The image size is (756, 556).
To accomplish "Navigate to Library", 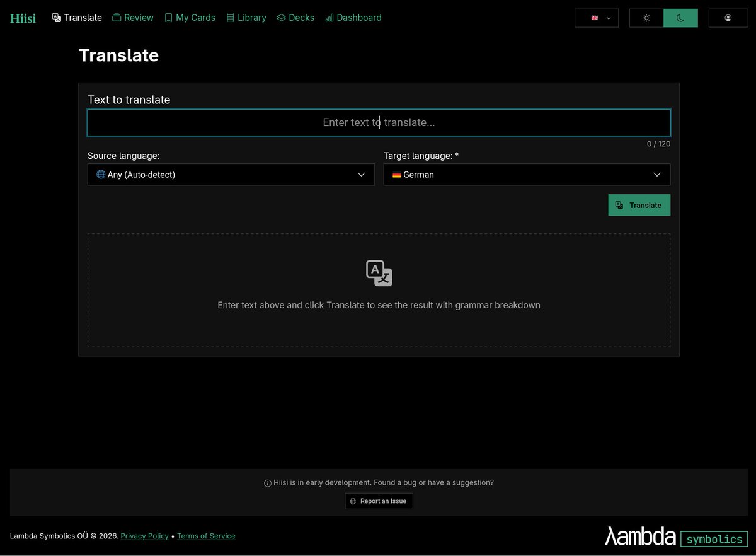I will [x=246, y=18].
